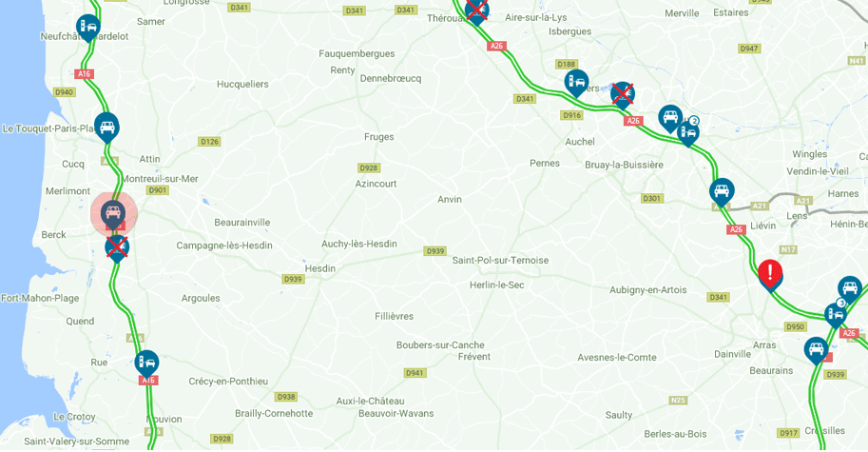Click the car marker near Le Touquet-Paris-Plage

[106, 127]
